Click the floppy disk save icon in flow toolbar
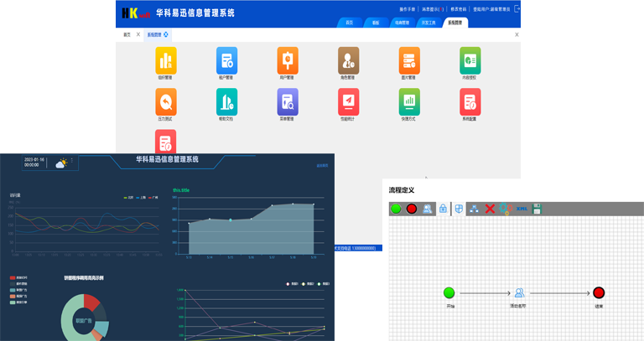This screenshot has height=341, width=644. pyautogui.click(x=538, y=209)
